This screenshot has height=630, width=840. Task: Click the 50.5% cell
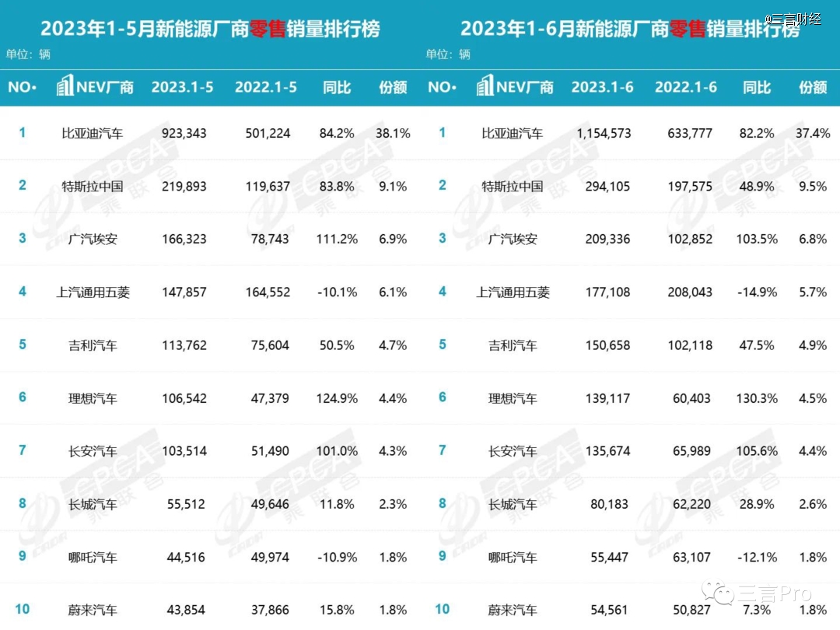click(337, 345)
